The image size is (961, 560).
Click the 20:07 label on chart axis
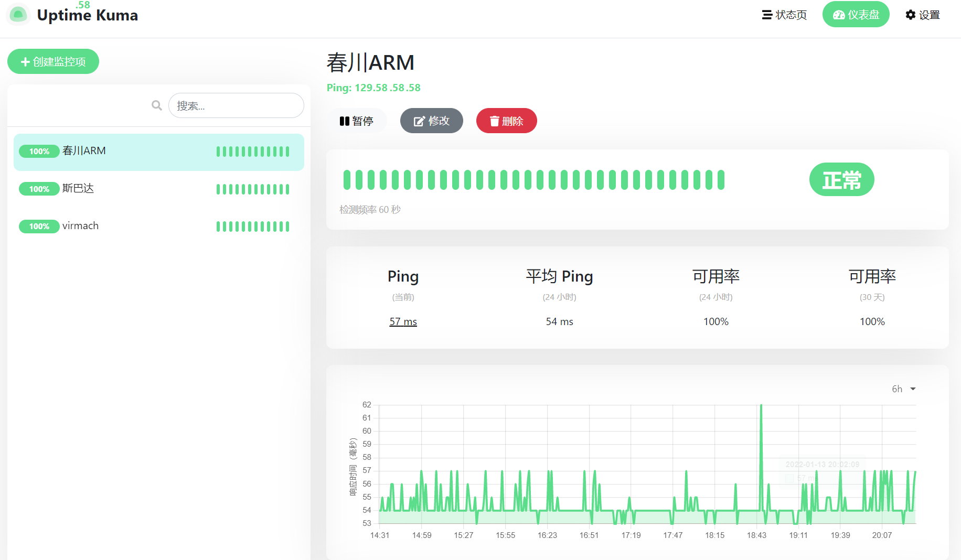[x=882, y=535]
